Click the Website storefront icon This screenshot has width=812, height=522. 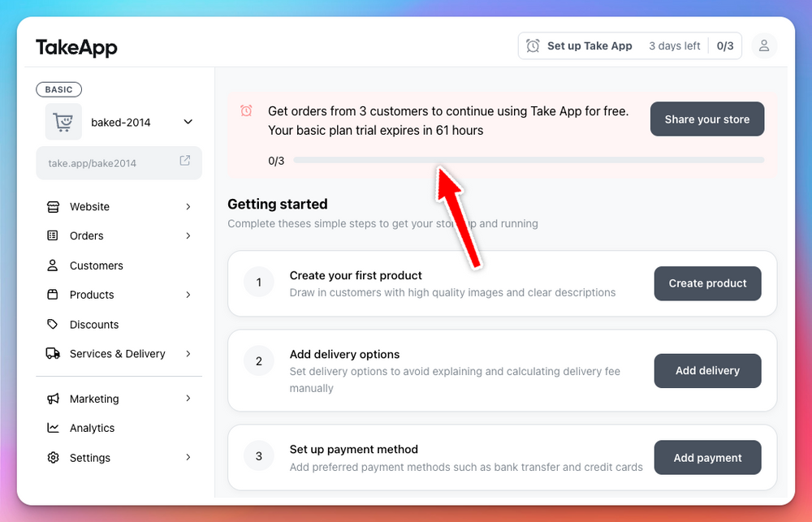(x=53, y=207)
